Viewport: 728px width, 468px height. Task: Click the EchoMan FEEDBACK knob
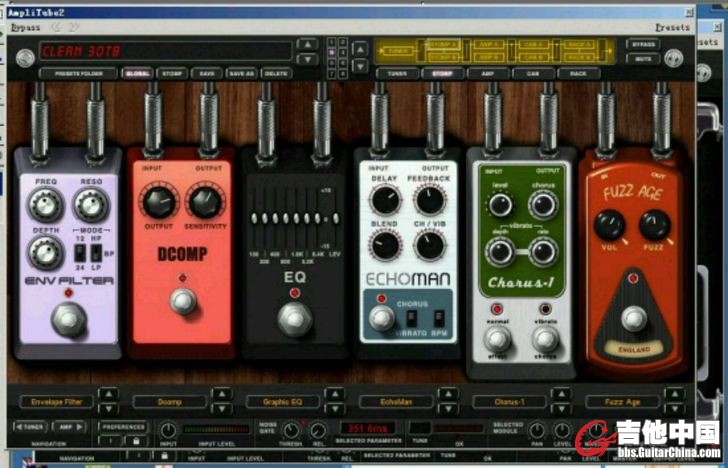pyautogui.click(x=430, y=200)
